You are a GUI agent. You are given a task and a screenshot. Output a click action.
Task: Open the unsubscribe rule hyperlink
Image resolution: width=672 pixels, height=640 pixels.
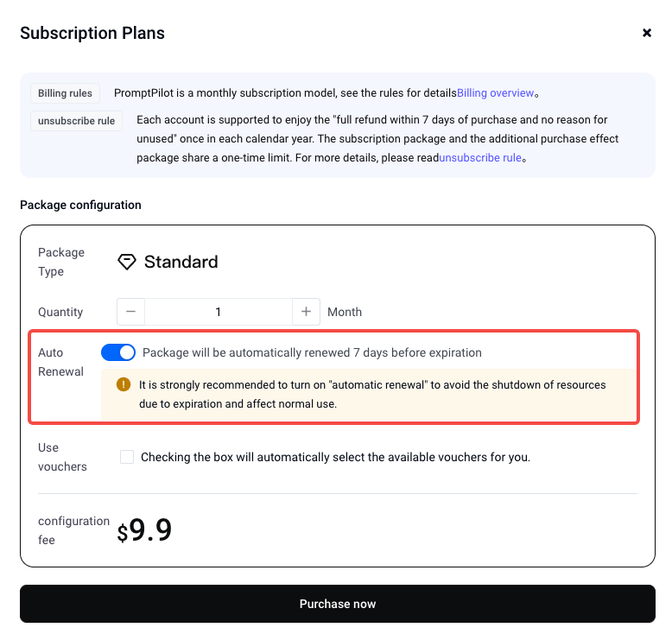tap(480, 158)
